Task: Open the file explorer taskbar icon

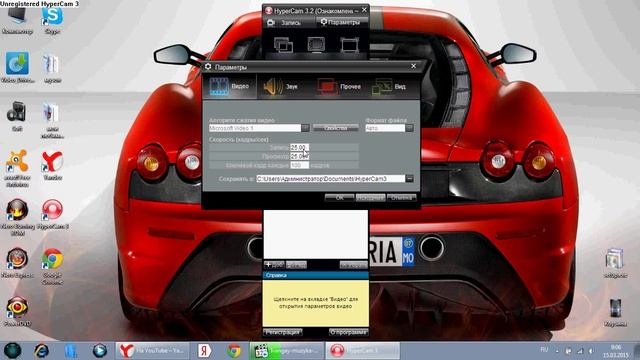Action: (71, 350)
